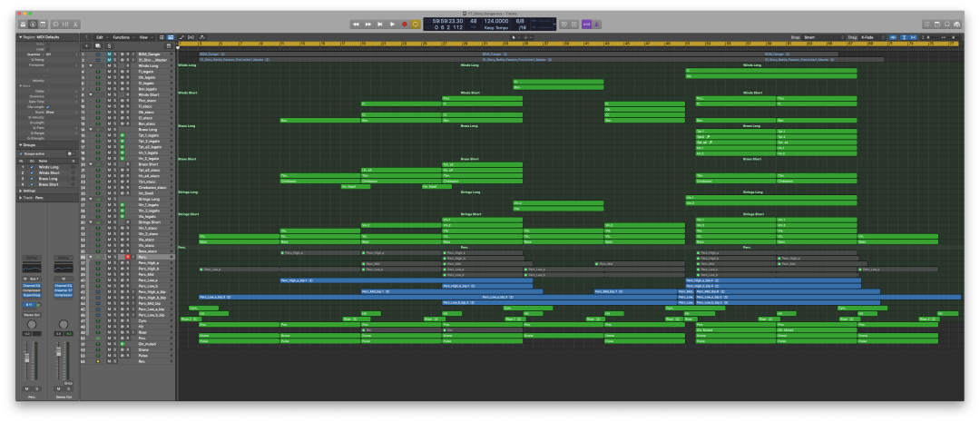Open the View menu in the Tracks area

click(x=145, y=37)
